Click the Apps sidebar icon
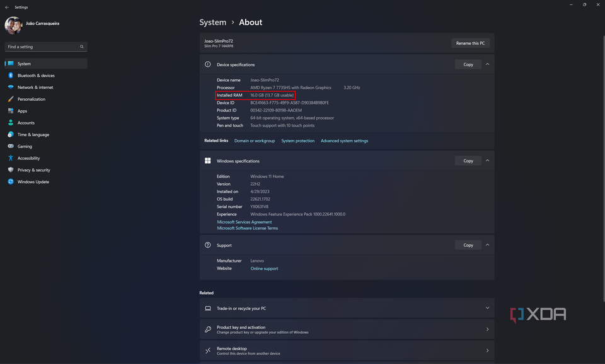Image resolution: width=605 pixels, height=364 pixels. click(x=11, y=111)
